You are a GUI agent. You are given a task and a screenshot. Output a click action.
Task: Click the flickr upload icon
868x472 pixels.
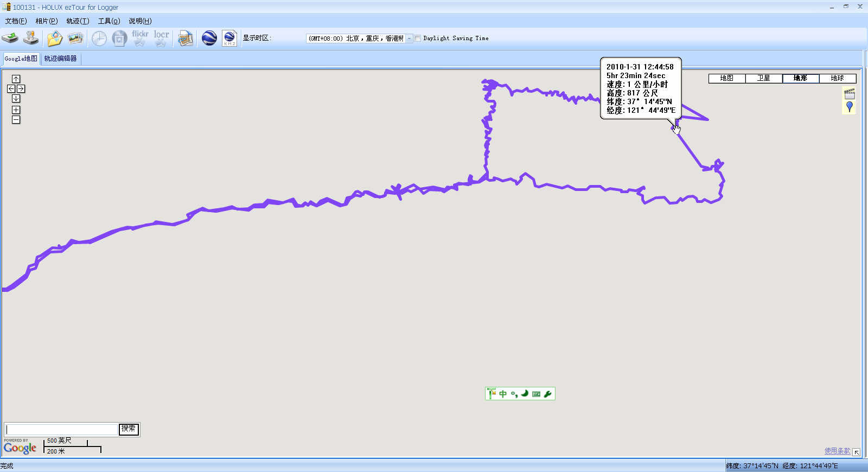tap(140, 38)
